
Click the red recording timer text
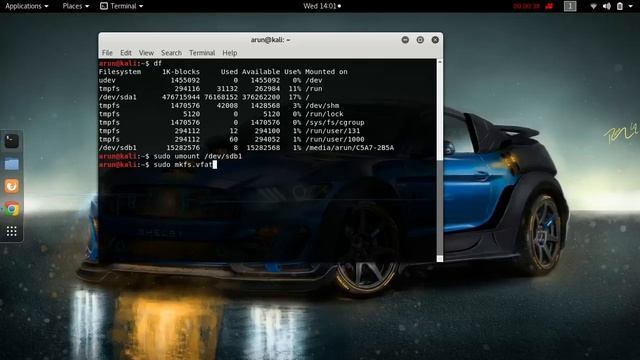527,6
